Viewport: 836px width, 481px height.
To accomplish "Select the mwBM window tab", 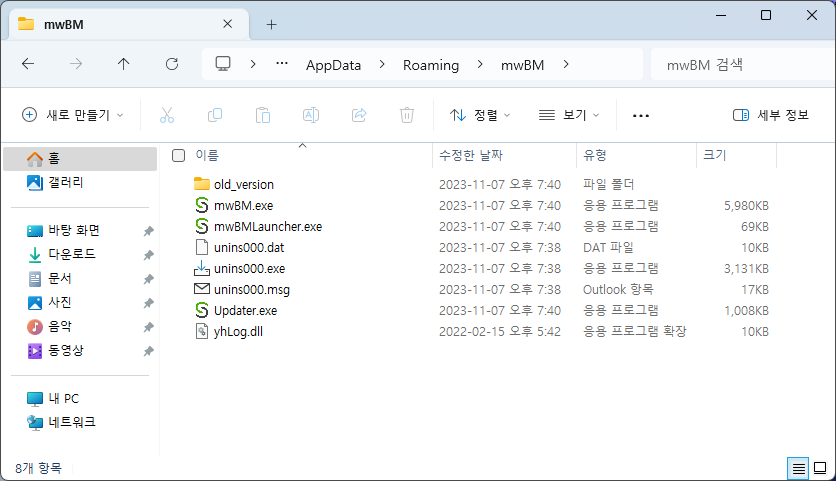I will tap(128, 24).
